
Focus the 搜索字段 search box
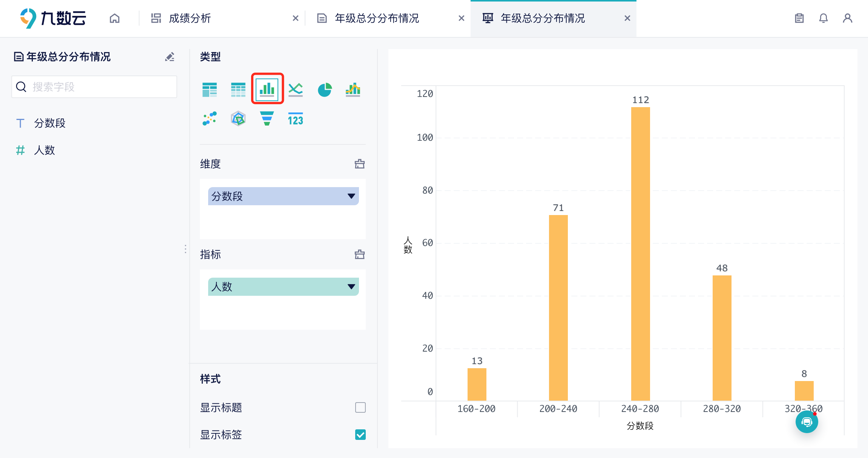coord(94,87)
